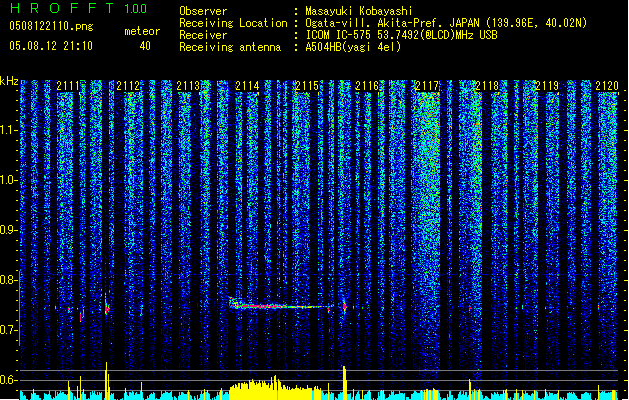Click the wide yellow power hump in bottom graph

[x=276, y=389]
